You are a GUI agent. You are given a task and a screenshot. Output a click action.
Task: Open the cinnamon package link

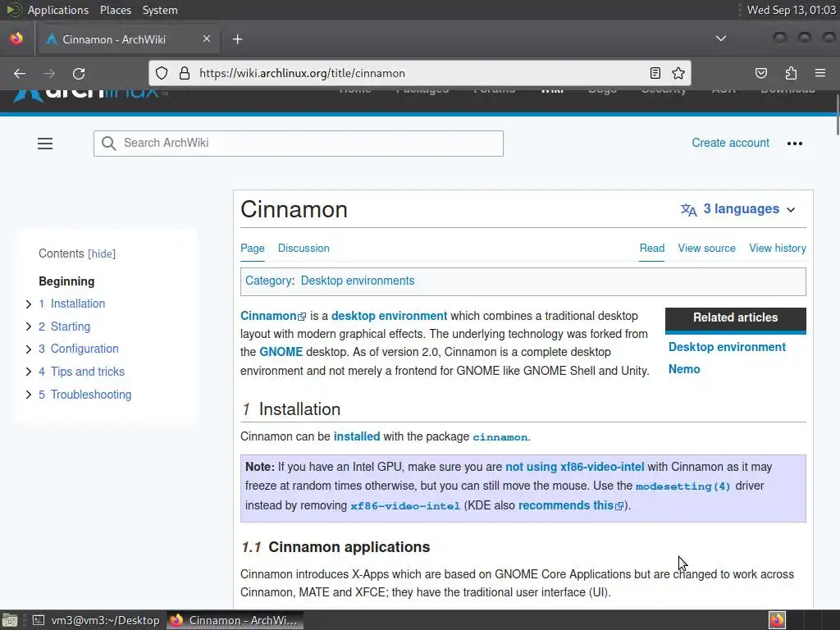pyautogui.click(x=500, y=437)
